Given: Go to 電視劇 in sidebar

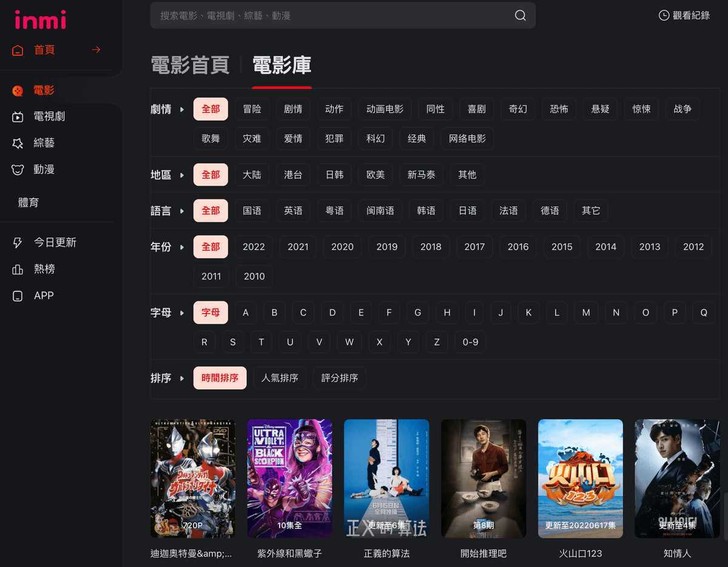Looking at the screenshot, I should pyautogui.click(x=49, y=116).
